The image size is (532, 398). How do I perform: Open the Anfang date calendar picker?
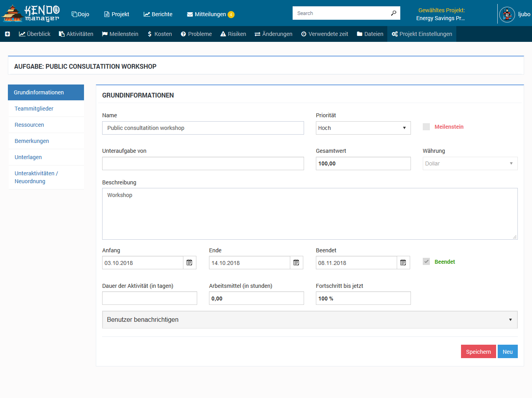pos(189,263)
